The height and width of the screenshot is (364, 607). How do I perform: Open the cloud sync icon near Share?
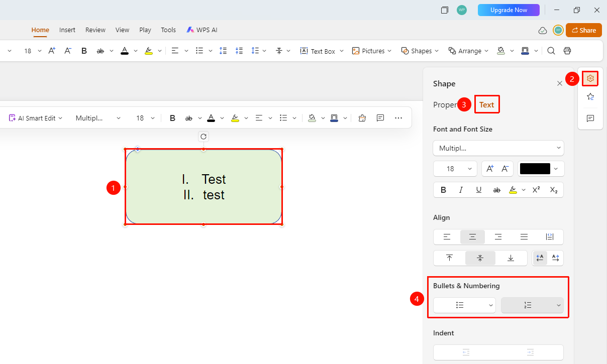[x=543, y=30]
